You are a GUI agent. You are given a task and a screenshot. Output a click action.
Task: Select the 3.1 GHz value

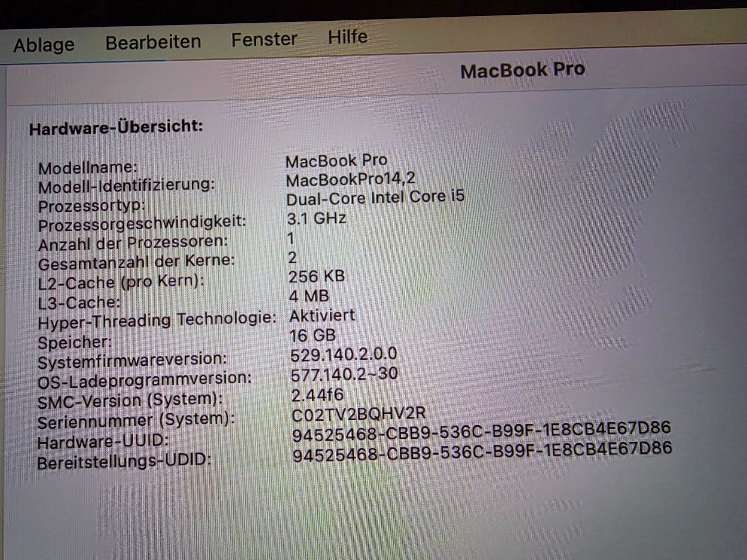coord(316,218)
